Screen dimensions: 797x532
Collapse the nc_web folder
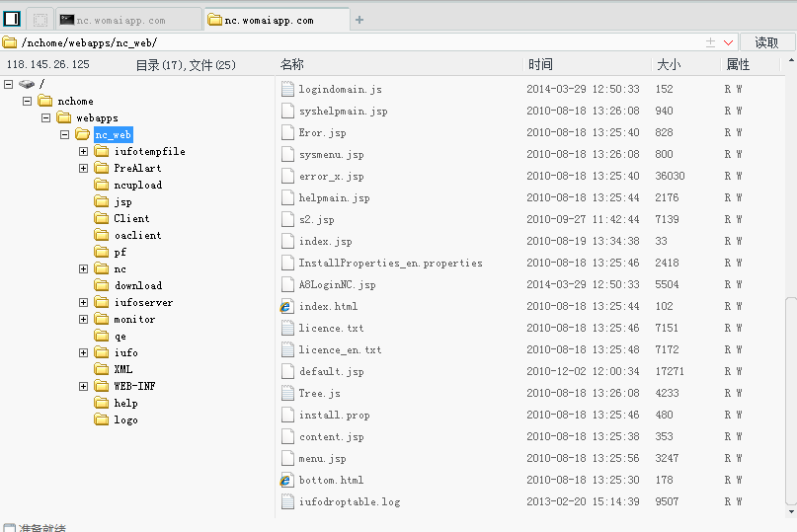tap(64, 134)
